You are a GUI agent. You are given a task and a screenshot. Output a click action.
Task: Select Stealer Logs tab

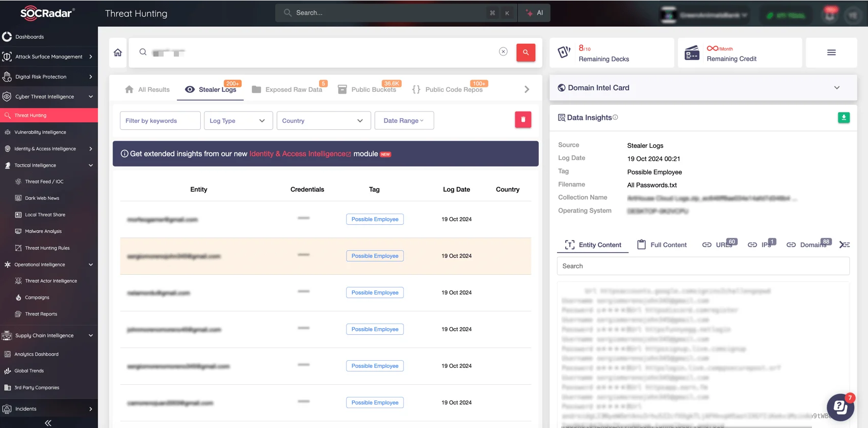211,90
